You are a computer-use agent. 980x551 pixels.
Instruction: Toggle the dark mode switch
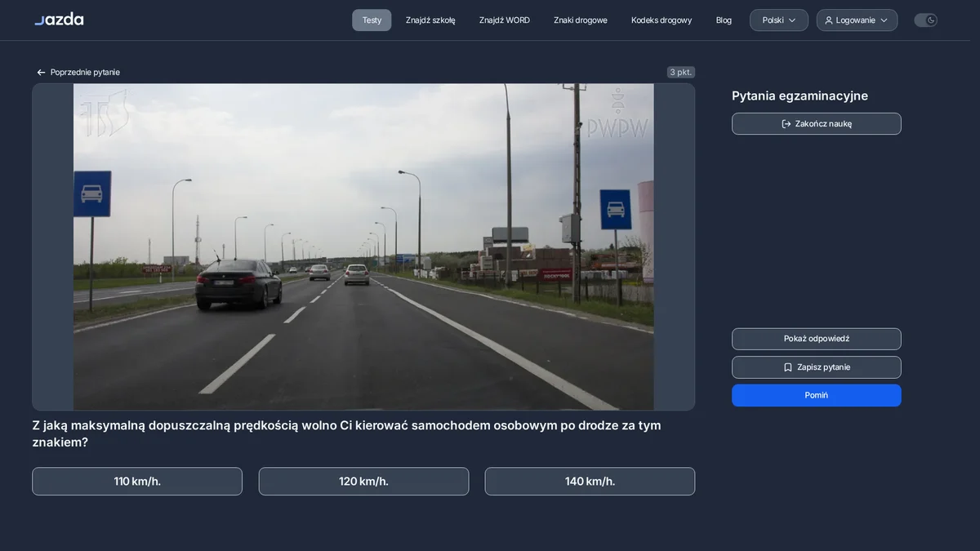[x=925, y=20]
